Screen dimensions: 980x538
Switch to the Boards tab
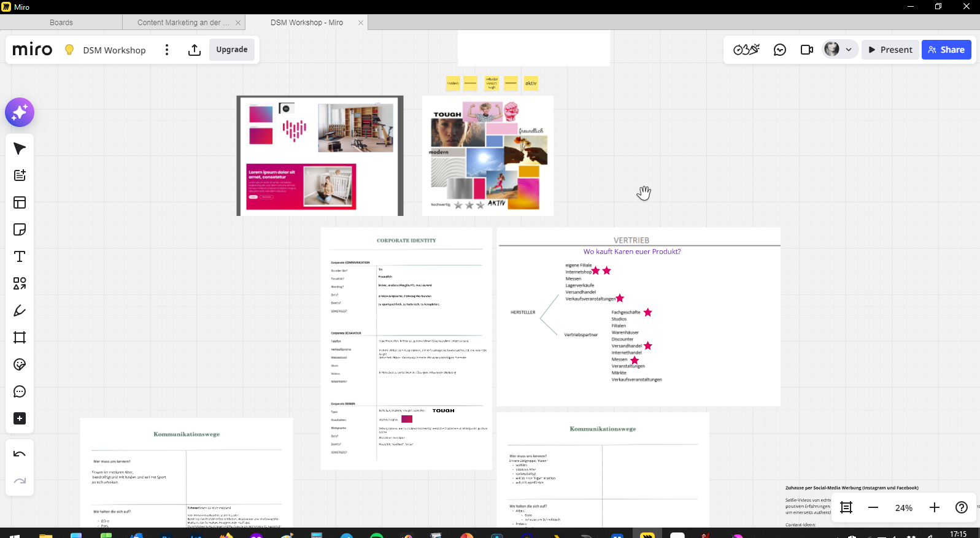pos(61,23)
